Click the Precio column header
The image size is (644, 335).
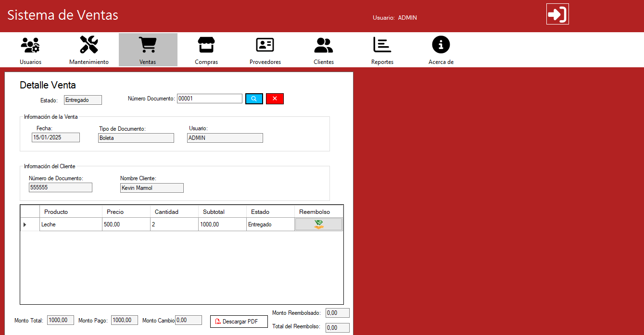point(126,212)
